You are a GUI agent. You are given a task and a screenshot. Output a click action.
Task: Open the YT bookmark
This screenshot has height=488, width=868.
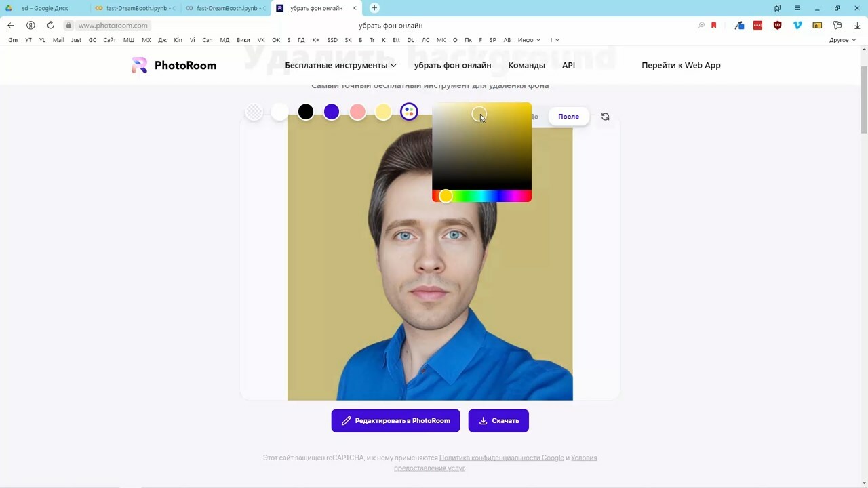(x=28, y=40)
